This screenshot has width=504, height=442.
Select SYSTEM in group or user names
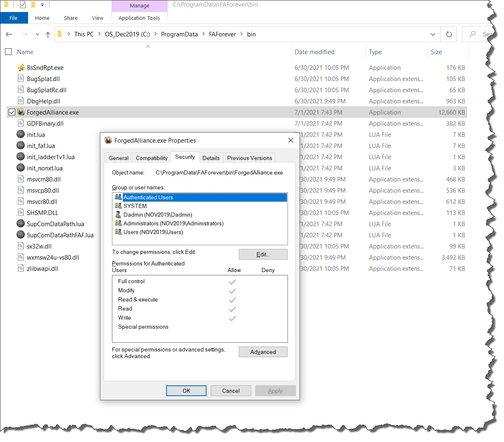point(200,206)
